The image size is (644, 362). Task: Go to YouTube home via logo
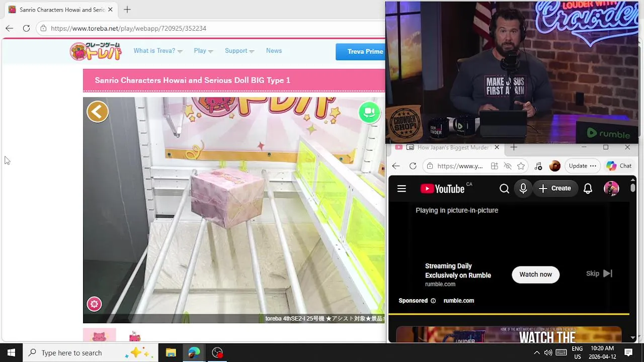point(443,189)
